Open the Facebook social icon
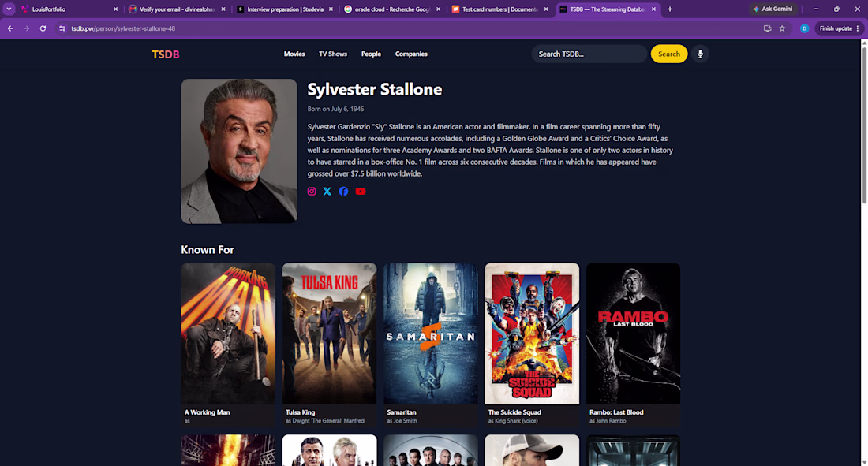The height and width of the screenshot is (466, 868). (x=343, y=191)
